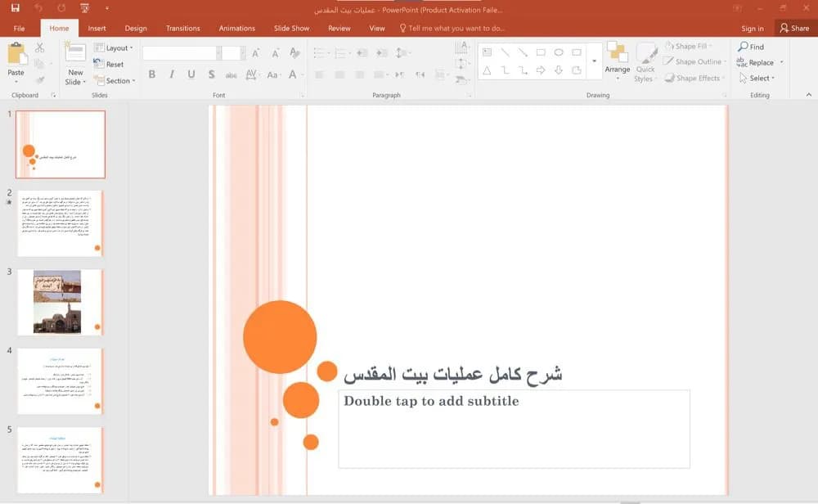Select Down Arrow shape in gallery
This screenshot has height=504, width=818.
point(559,70)
